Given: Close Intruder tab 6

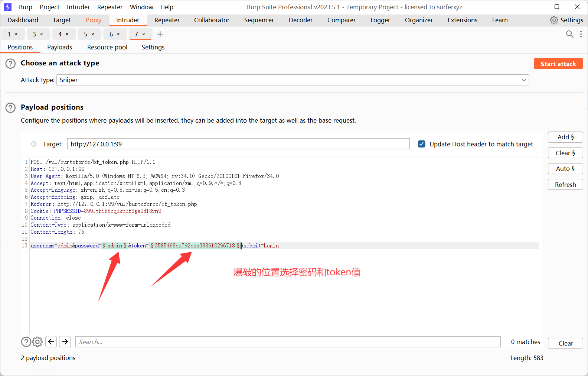Looking at the screenshot, I should 118,34.
